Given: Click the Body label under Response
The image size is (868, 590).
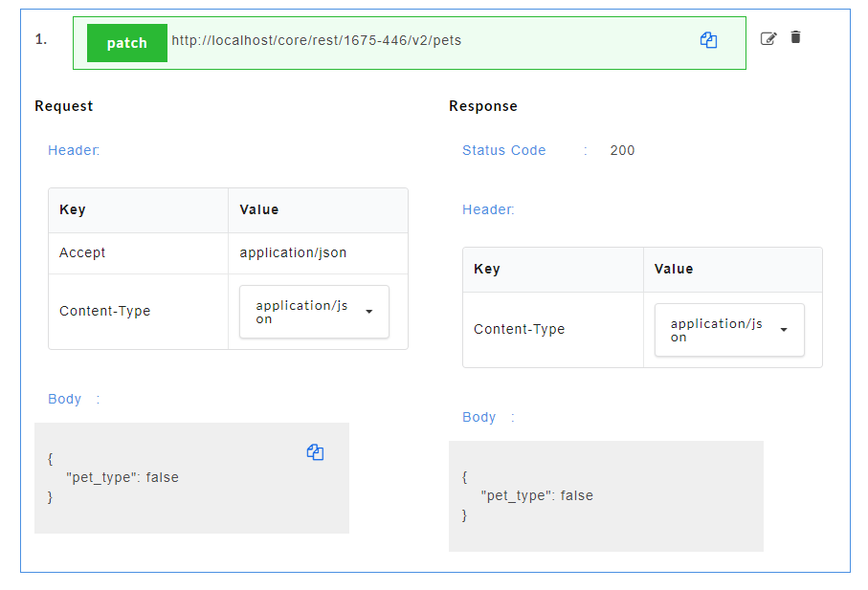Looking at the screenshot, I should (x=479, y=417).
